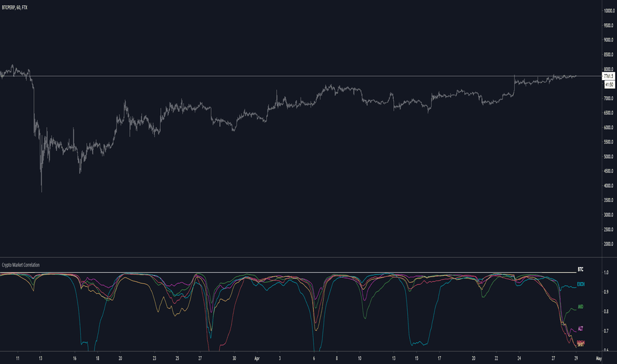The width and height of the screenshot is (617, 364).
Task: Click the 0.9 correlation axis label
Action: pyautogui.click(x=606, y=292)
